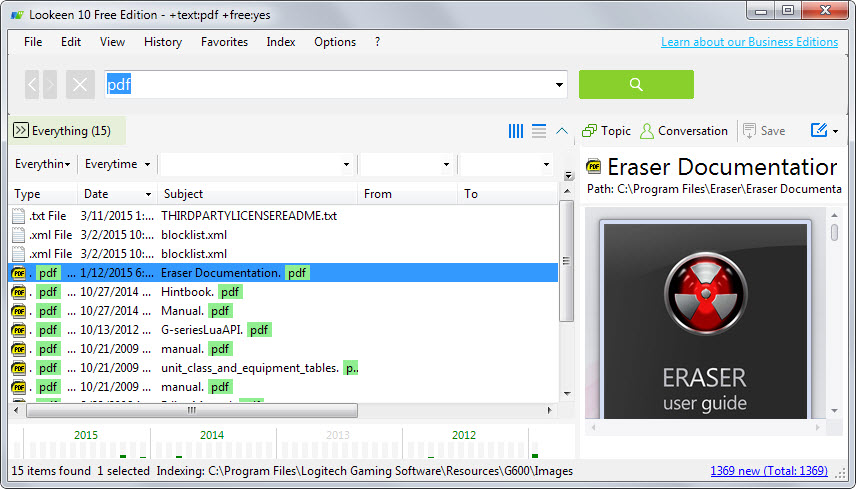
Task: Go forward with the right arrow button
Action: [50, 85]
